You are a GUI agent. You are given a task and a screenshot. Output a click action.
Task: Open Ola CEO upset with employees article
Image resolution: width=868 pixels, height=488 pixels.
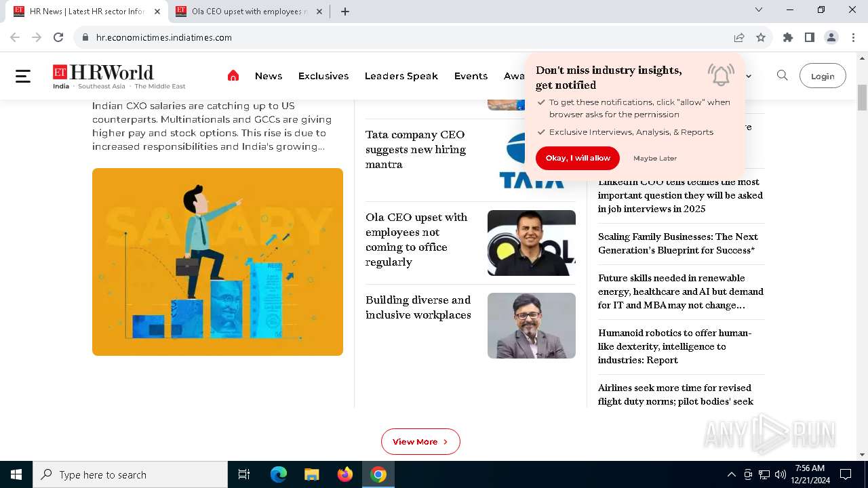(x=416, y=239)
